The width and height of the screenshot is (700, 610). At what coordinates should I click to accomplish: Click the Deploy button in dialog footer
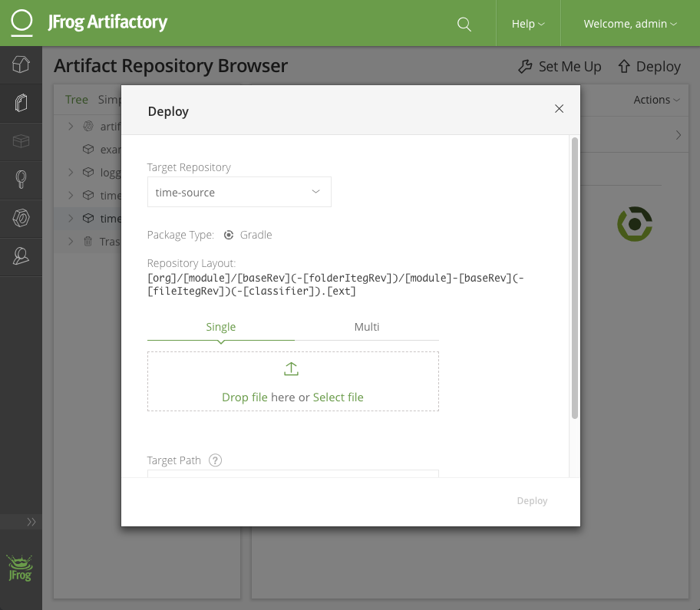[x=532, y=501]
